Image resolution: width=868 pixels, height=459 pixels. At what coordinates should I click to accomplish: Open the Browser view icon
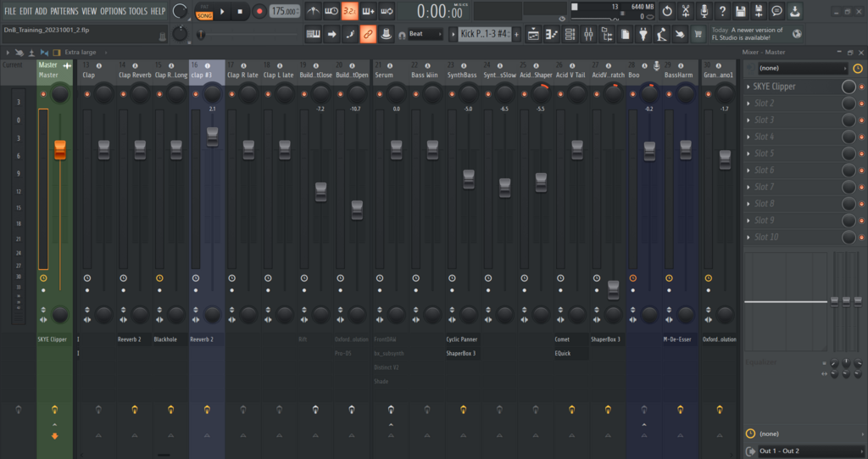[607, 34]
